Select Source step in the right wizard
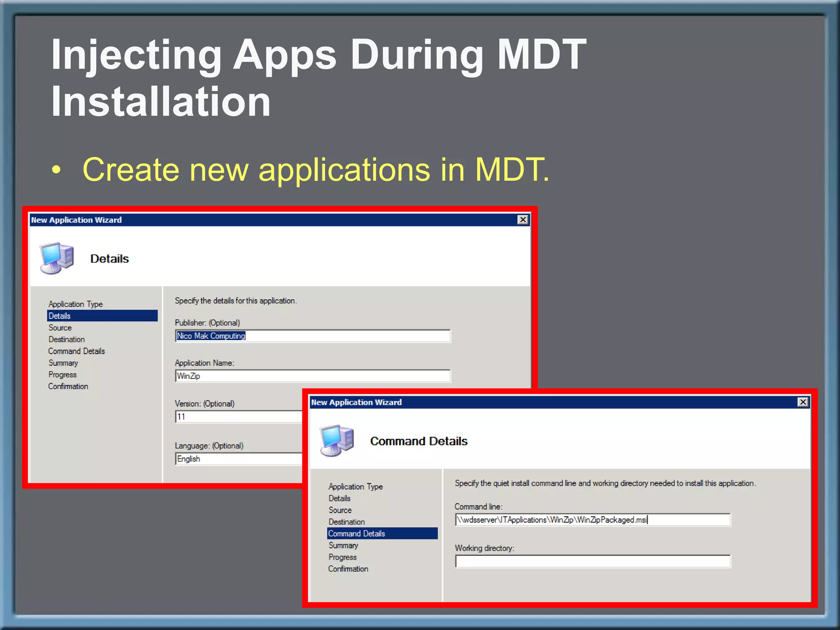Viewport: 840px width, 630px height. pyautogui.click(x=340, y=510)
